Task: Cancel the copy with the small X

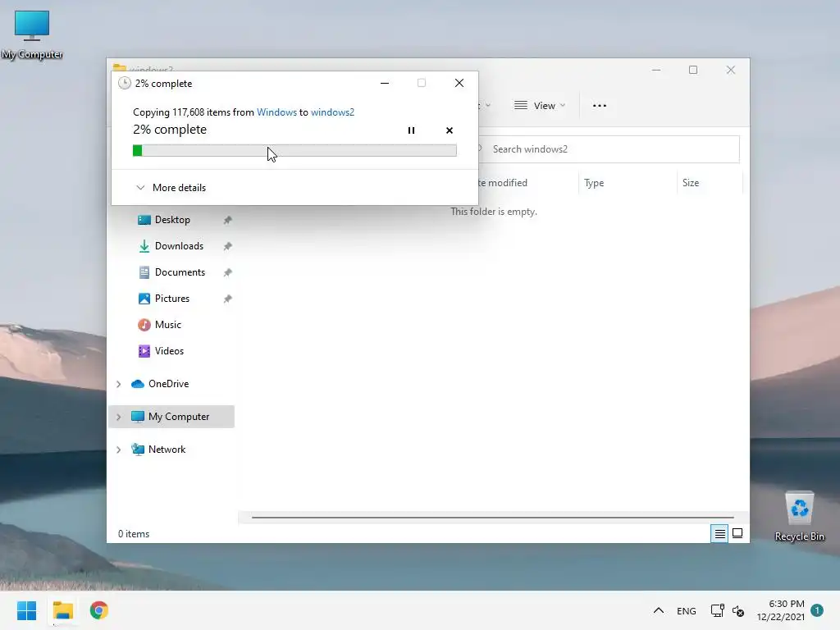Action: click(x=450, y=130)
